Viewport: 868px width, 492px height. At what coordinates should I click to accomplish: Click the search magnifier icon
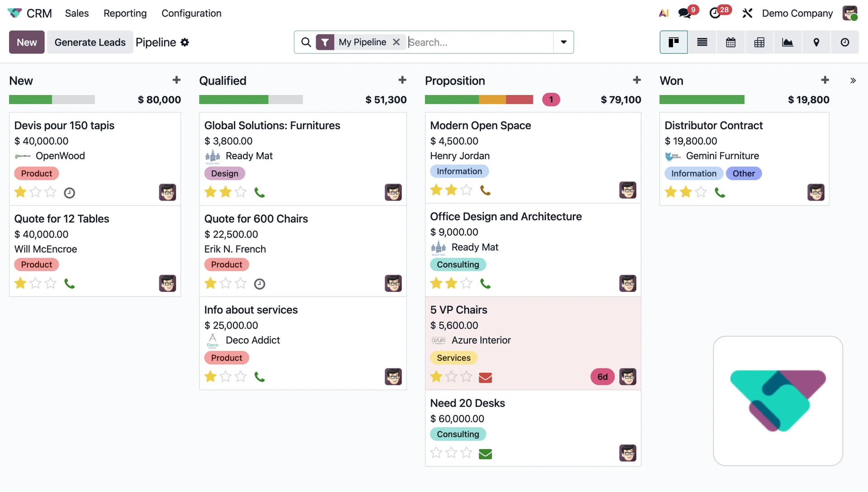point(306,42)
